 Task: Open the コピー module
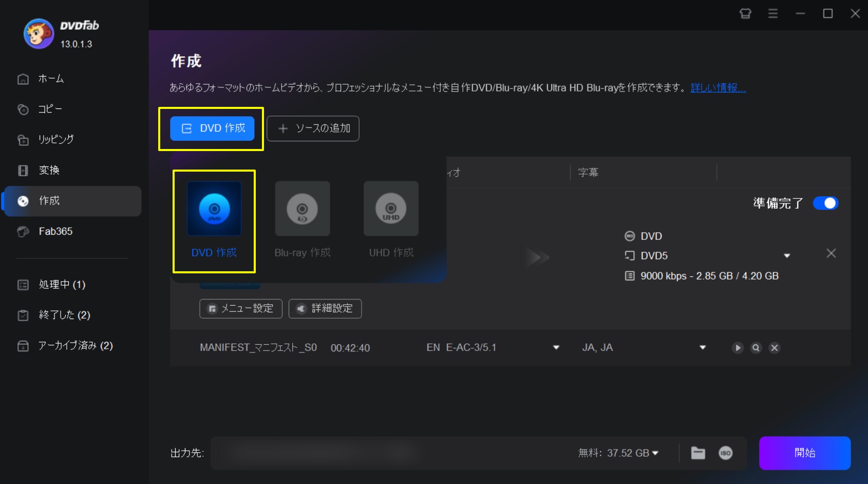click(x=72, y=109)
